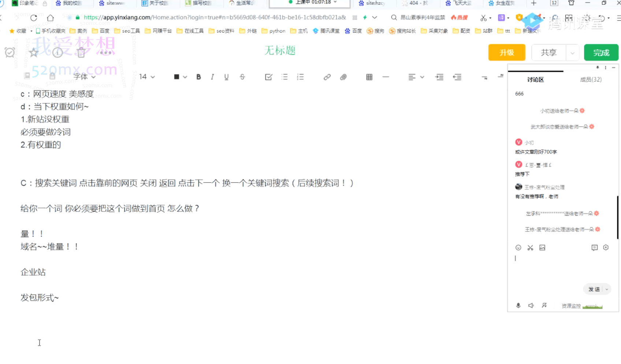Insert a table into the note
The height and width of the screenshot is (364, 621).
point(369,77)
